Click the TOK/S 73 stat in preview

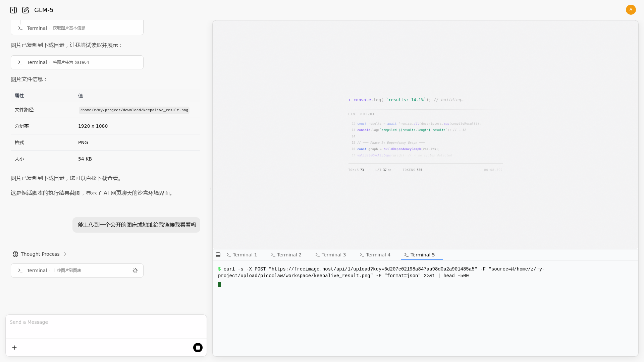(x=356, y=170)
